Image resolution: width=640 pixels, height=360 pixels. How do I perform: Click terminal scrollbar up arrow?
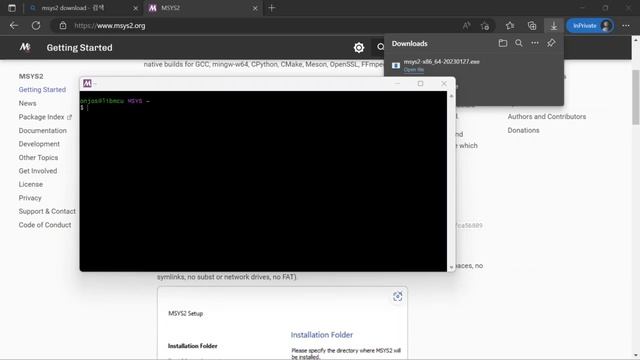click(x=451, y=96)
